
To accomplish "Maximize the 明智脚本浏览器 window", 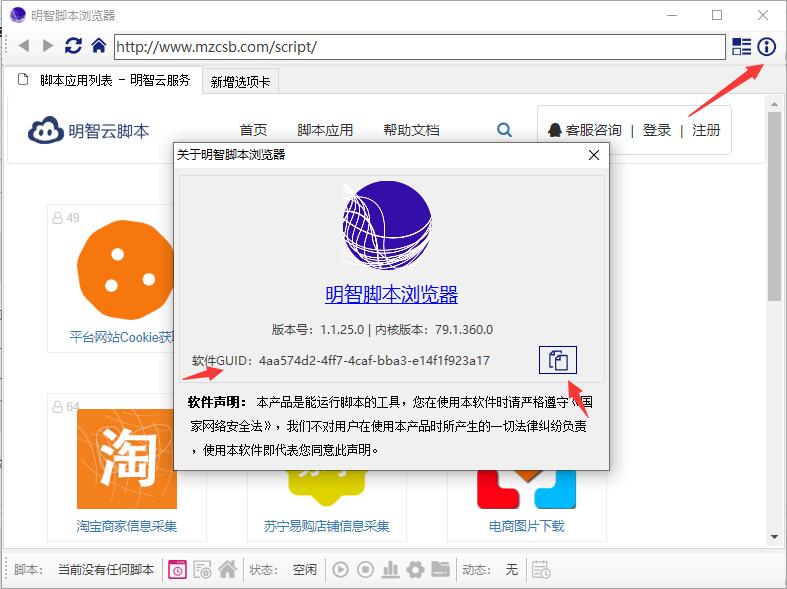I will (x=717, y=16).
